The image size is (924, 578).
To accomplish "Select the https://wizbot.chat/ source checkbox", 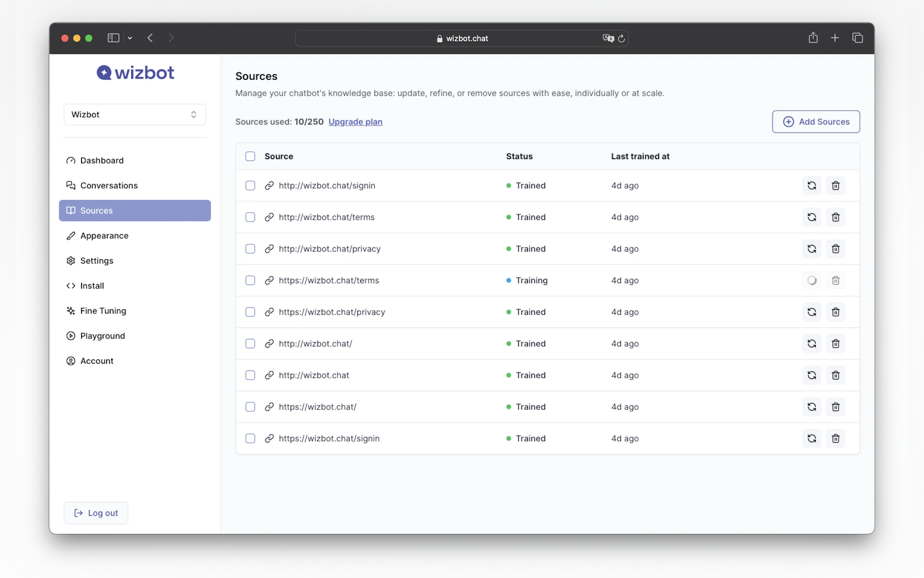I will click(250, 407).
